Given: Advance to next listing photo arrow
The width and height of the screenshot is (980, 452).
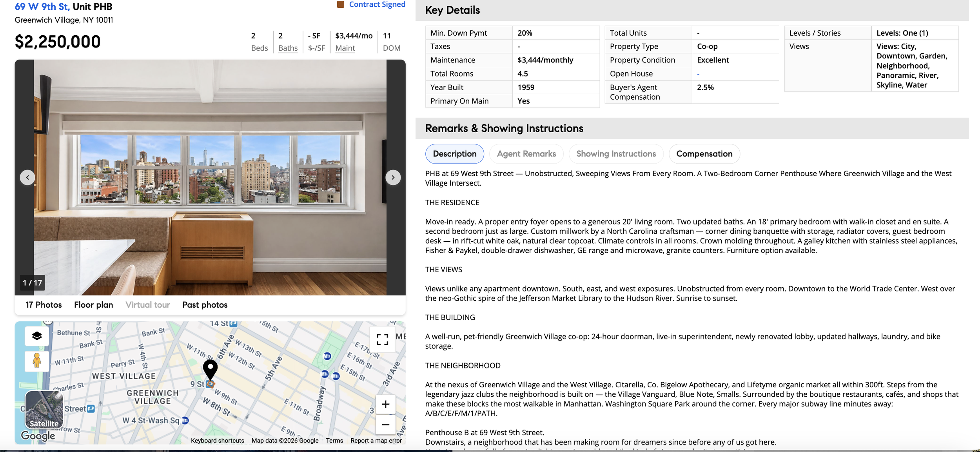Looking at the screenshot, I should tap(393, 177).
